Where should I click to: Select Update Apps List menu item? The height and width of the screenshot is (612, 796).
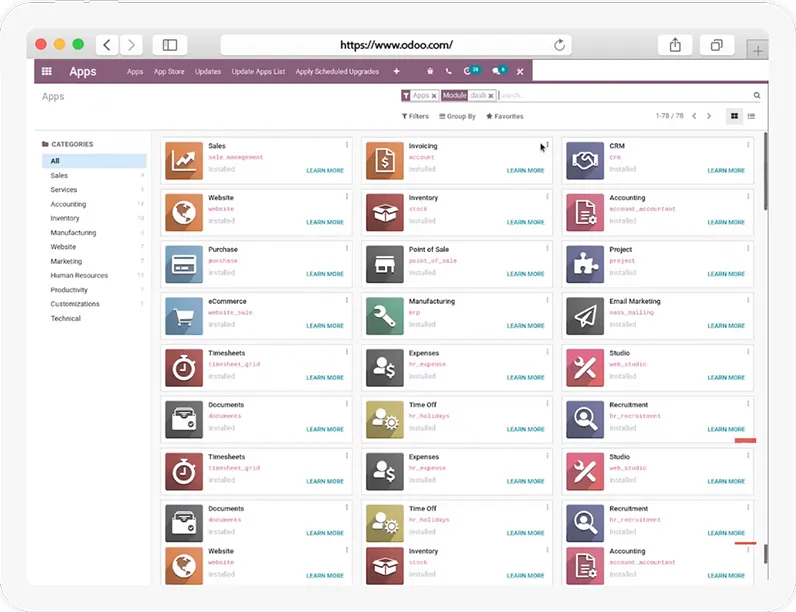258,72
